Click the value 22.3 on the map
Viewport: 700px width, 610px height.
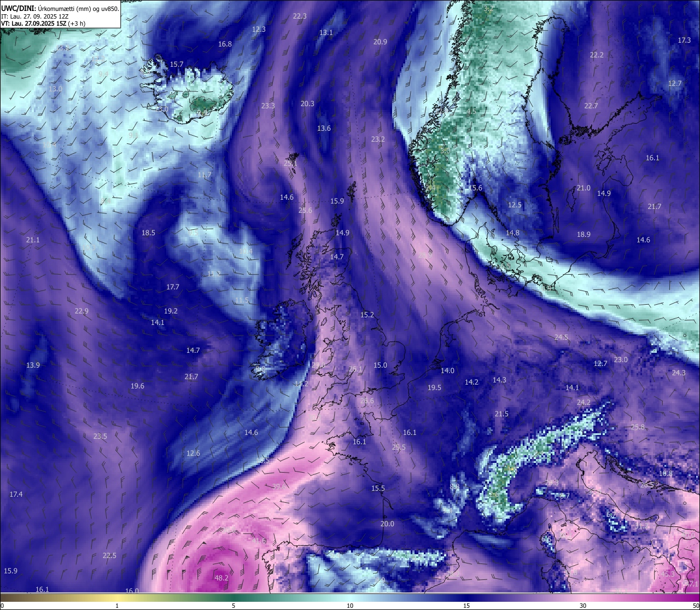[300, 16]
